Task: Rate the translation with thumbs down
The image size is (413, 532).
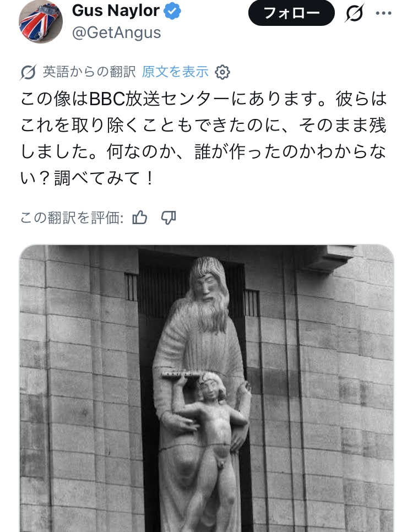Action: tap(169, 217)
